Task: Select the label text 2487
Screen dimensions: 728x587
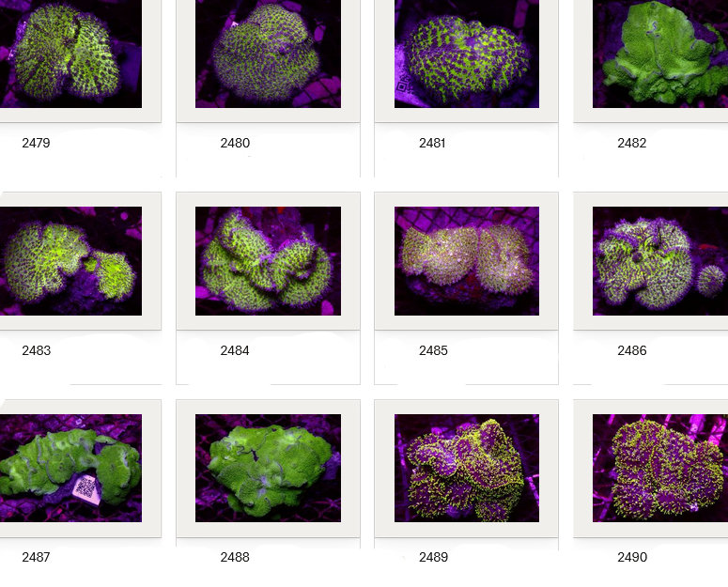Action: pyautogui.click(x=37, y=557)
